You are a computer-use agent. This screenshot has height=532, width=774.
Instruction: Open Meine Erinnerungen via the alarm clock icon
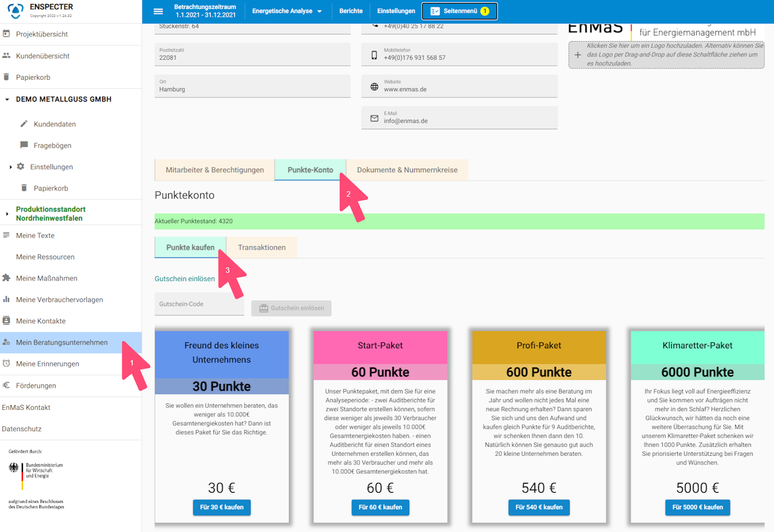click(7, 364)
